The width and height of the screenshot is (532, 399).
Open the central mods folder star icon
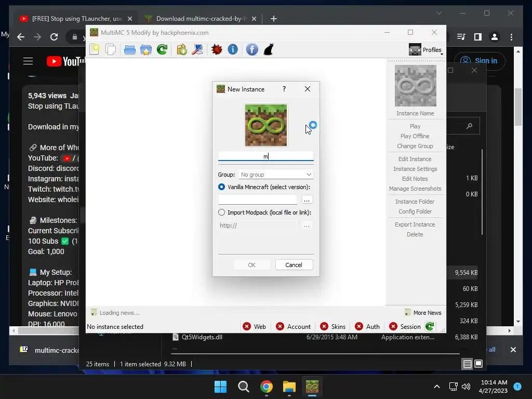[x=146, y=49]
